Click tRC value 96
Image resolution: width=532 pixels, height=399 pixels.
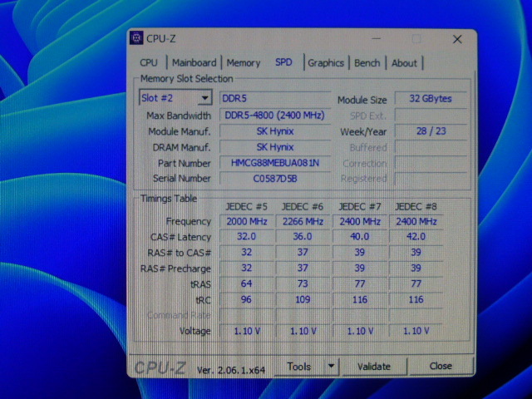(247, 299)
